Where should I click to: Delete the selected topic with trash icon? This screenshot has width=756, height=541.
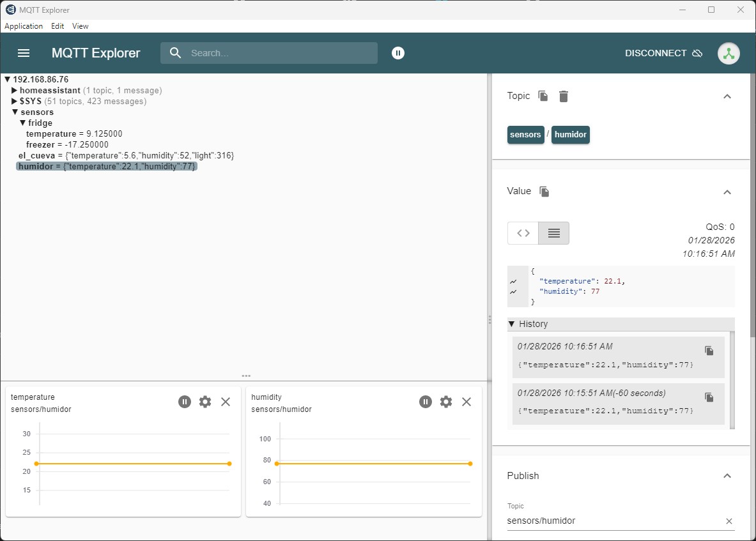pos(563,96)
